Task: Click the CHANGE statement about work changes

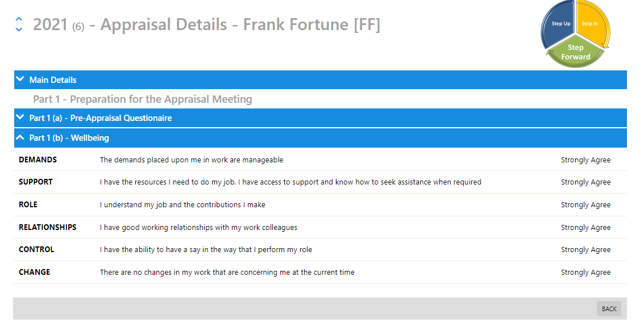Action: pyautogui.click(x=227, y=273)
